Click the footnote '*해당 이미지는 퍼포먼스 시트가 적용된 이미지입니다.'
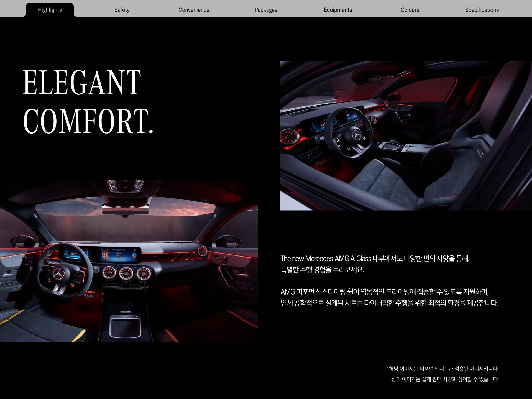Image resolution: width=532 pixels, height=399 pixels. click(443, 369)
